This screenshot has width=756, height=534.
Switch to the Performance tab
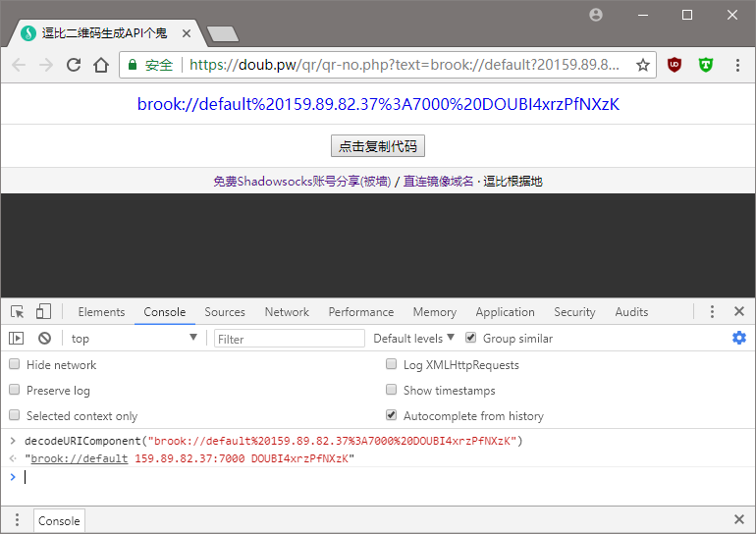361,312
